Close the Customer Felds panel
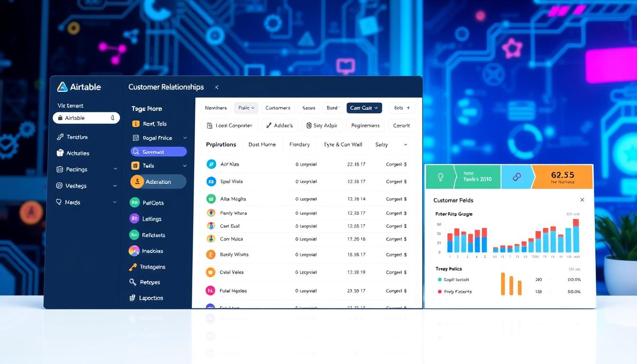The width and height of the screenshot is (637, 364). click(x=582, y=200)
